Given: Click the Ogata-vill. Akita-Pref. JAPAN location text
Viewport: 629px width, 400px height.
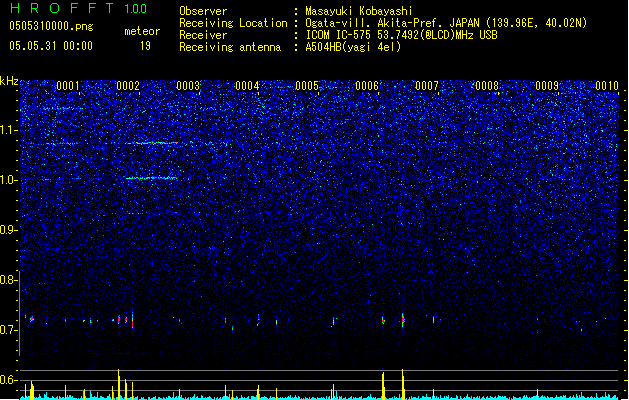Looking at the screenshot, I should click(446, 23).
